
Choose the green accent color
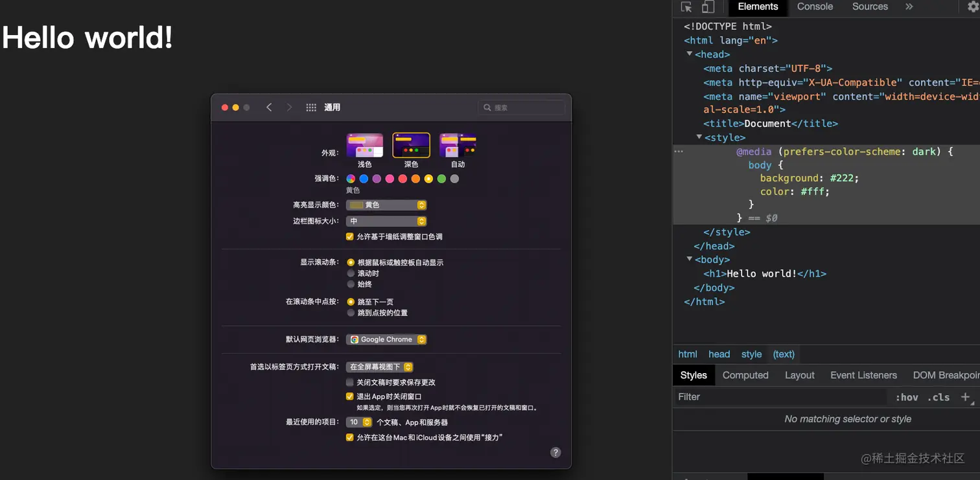click(x=441, y=179)
